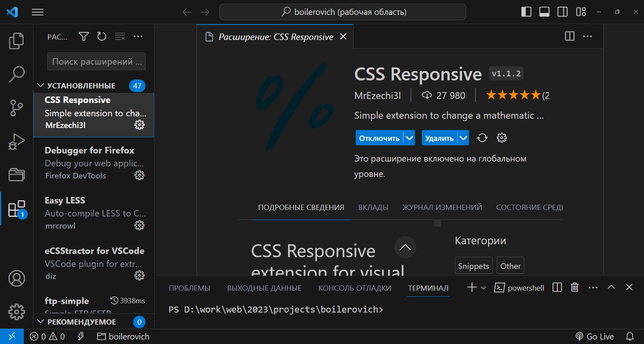Toggle the bottom panel visibility
The image size is (644, 344).
pyautogui.click(x=544, y=12)
